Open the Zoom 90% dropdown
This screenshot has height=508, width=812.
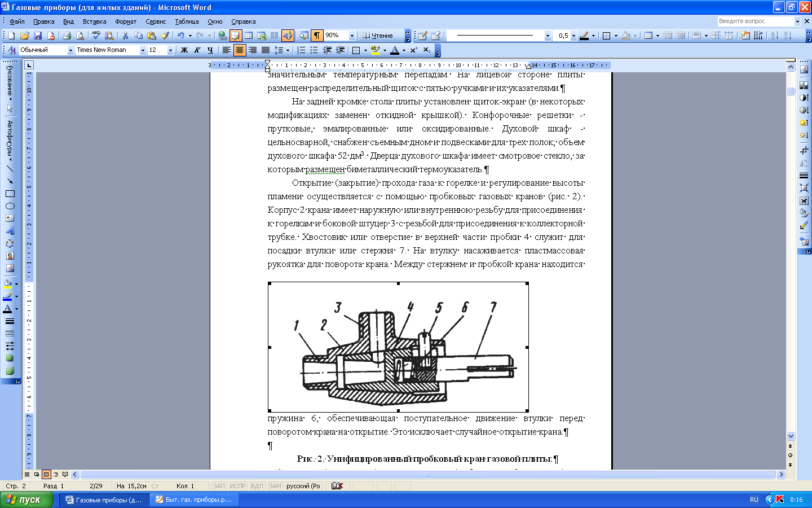tap(352, 36)
